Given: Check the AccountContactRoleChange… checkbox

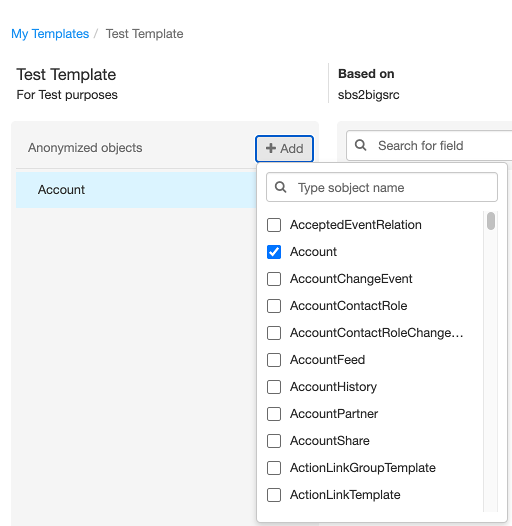Looking at the screenshot, I should [274, 333].
